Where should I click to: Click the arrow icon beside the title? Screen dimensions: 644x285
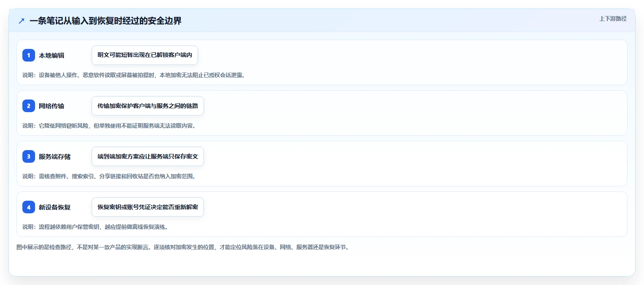(x=22, y=21)
